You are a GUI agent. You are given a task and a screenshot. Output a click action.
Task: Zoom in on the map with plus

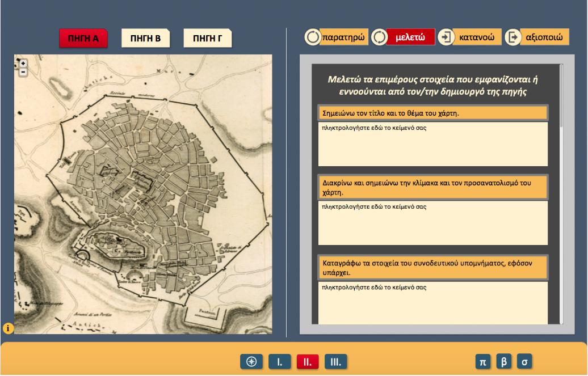[x=23, y=64]
